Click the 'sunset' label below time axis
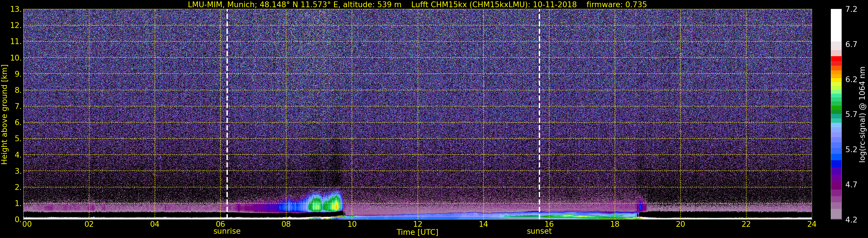The width and height of the screenshot is (868, 238). 539,231
